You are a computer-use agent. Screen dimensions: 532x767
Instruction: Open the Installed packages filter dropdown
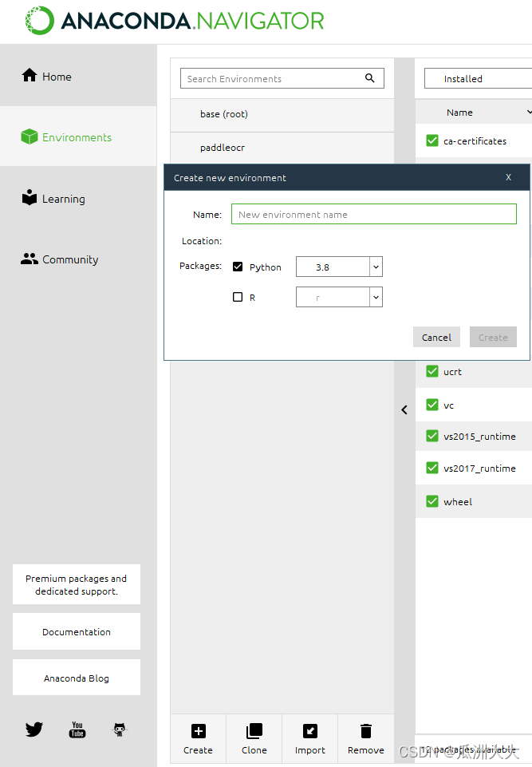pos(478,79)
